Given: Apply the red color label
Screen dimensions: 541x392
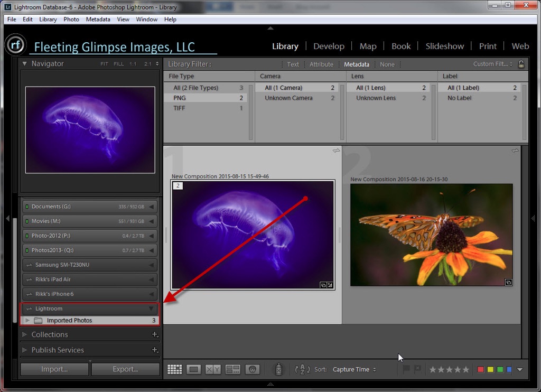Looking at the screenshot, I should pyautogui.click(x=480, y=369).
